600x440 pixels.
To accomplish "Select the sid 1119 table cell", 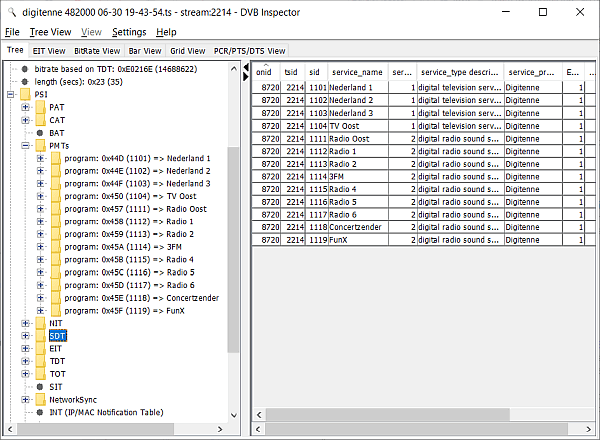I will [317, 240].
